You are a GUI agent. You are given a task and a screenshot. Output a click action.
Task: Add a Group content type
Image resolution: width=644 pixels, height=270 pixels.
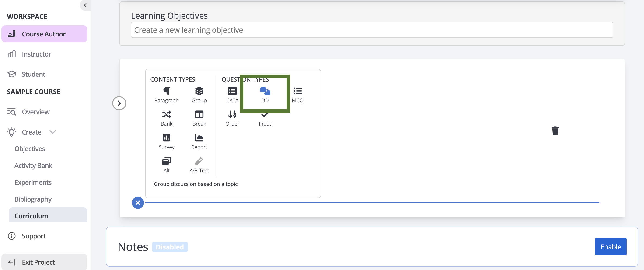(199, 95)
